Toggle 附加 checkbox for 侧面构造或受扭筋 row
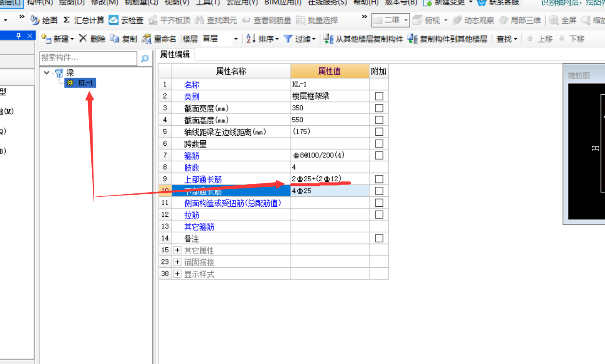 (379, 203)
